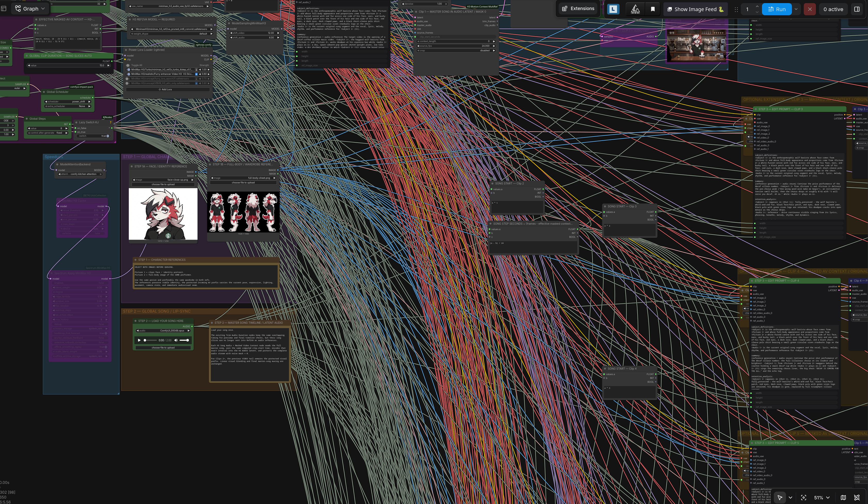Viewport: 868px width, 504px height.
Task: Adjust the audio volume slider
Action: [x=184, y=340]
